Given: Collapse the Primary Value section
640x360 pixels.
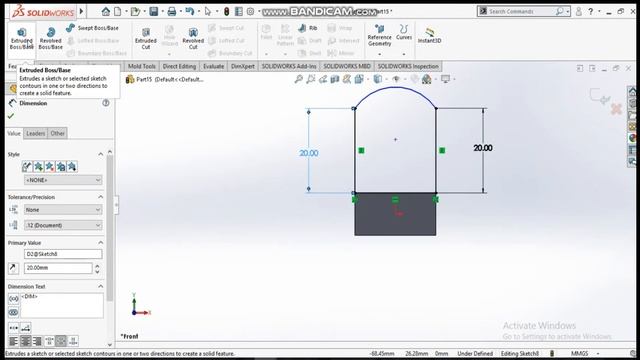Looking at the screenshot, I should [100, 243].
